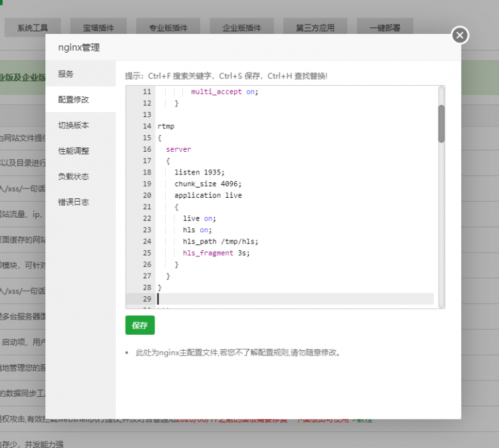Show the 负载状态 tab
Image resolution: width=499 pixels, height=448 pixels.
pyautogui.click(x=73, y=176)
